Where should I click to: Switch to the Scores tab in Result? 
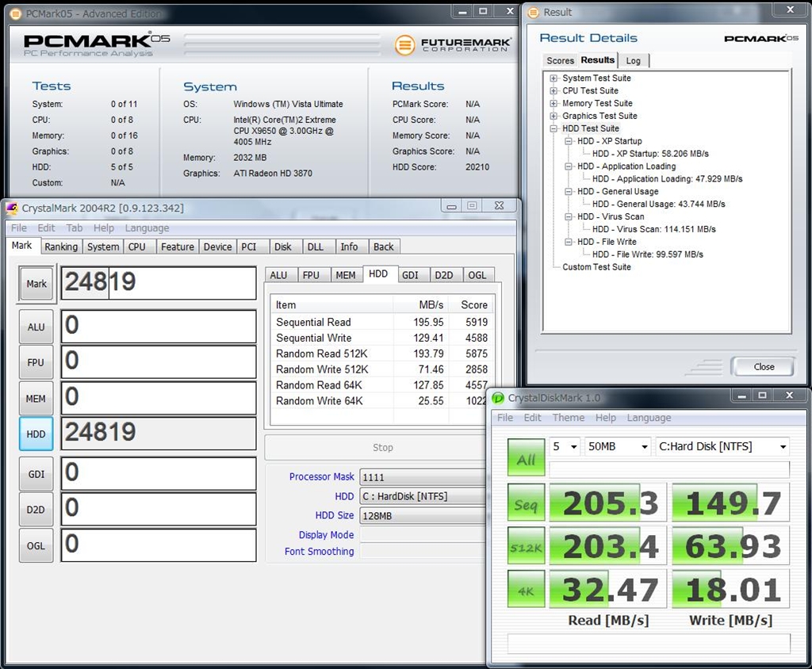(x=560, y=61)
